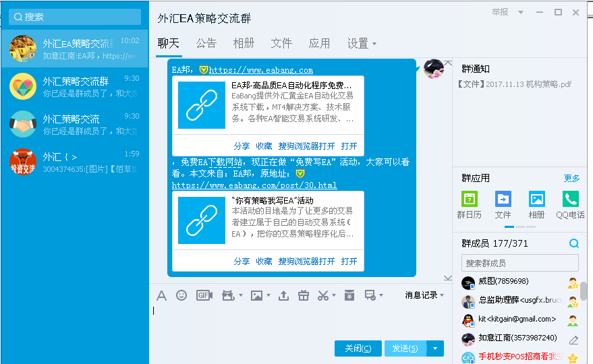Open the font formatting tool
Screen dimensions: 593x364
pos(161,295)
